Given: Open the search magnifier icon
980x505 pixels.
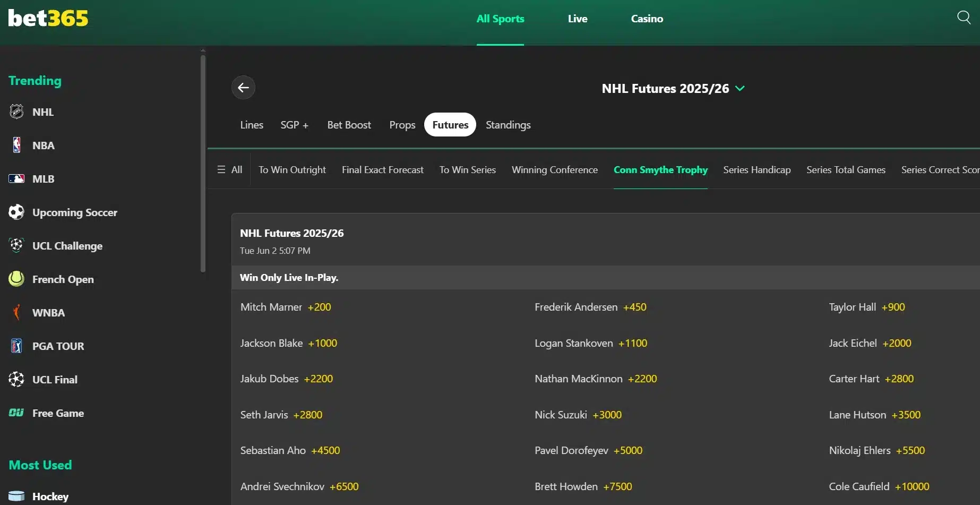Looking at the screenshot, I should [964, 18].
